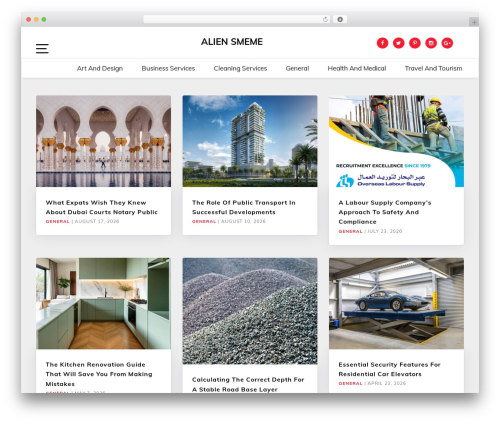Click the date April 23, 2026
The image size is (500, 423).
tap(387, 383)
